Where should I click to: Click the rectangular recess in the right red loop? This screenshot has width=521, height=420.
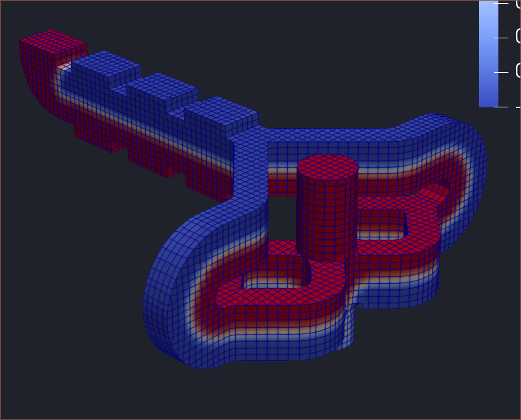[380, 225]
